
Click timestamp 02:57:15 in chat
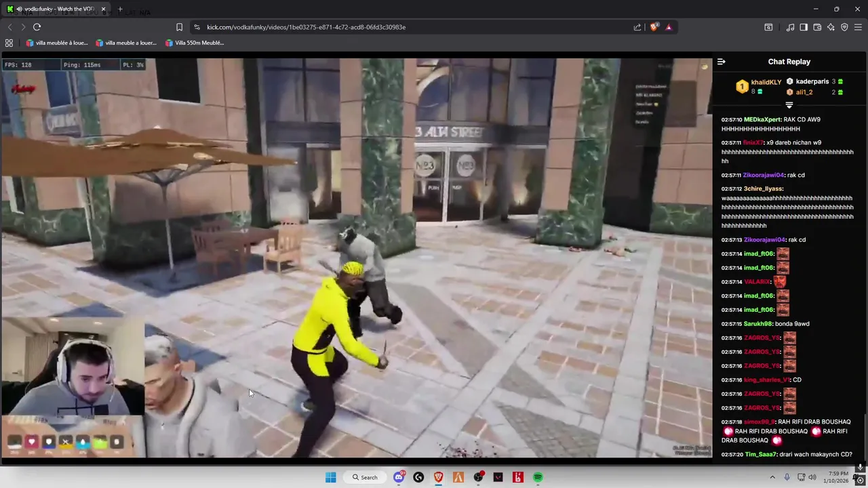pyautogui.click(x=731, y=324)
